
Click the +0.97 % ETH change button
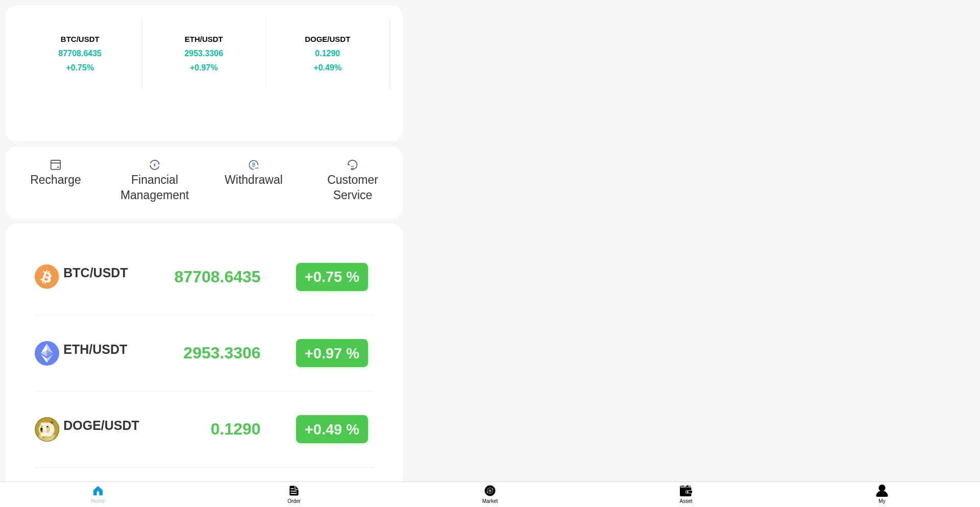(332, 353)
